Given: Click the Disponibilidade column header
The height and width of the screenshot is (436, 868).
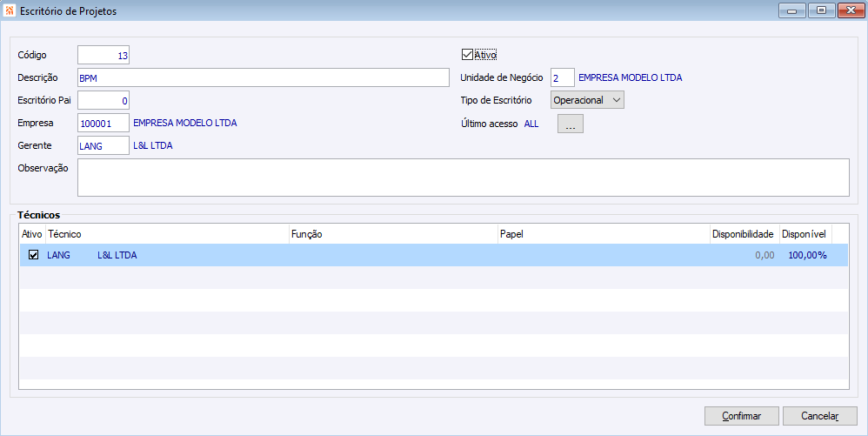Looking at the screenshot, I should 744,234.
